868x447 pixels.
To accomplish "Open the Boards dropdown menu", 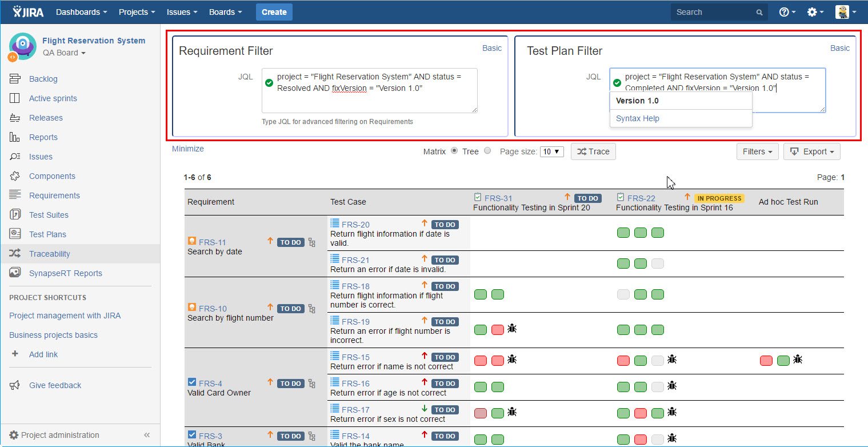I will point(225,12).
